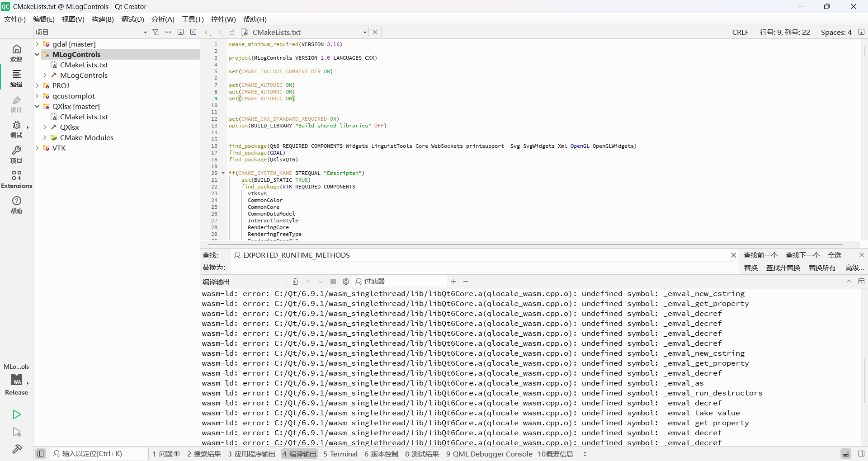Expand the VTK project
This screenshot has height=461, width=868.
pyautogui.click(x=38, y=148)
